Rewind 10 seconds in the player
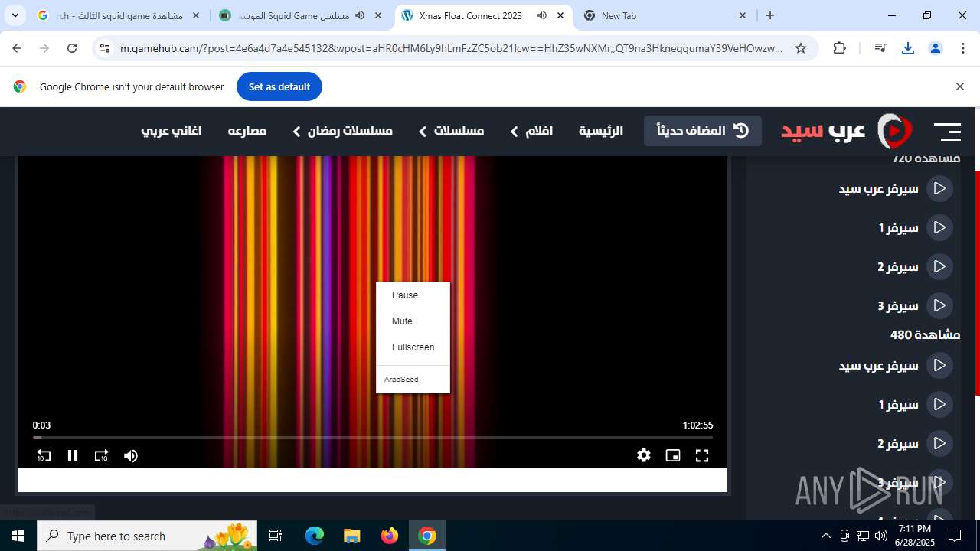Screen dimensions: 980x551 [x=44, y=455]
